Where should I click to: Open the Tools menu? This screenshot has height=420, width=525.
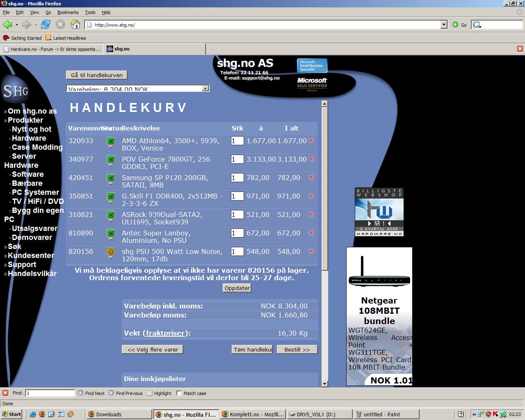point(90,12)
